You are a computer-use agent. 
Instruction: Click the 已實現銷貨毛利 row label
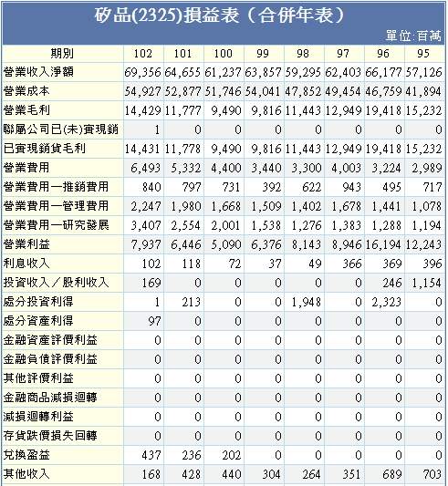(45, 149)
